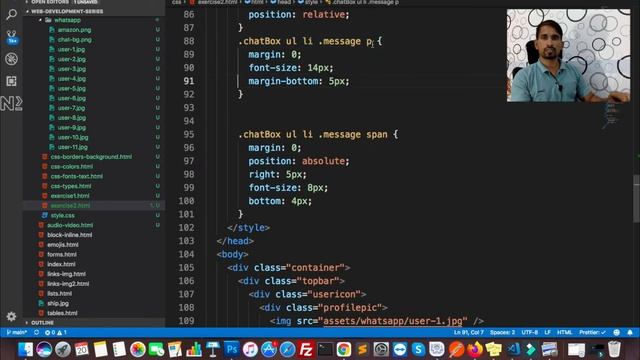Open the N> extension icon in the activity bar
This screenshot has height=360, width=640.
pos(11,103)
